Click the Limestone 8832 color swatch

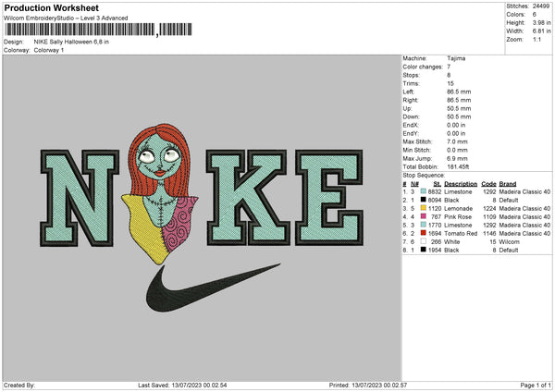click(423, 191)
